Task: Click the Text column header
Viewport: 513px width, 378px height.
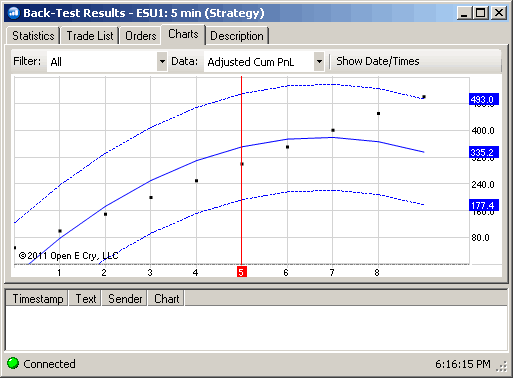Action: tap(86, 298)
